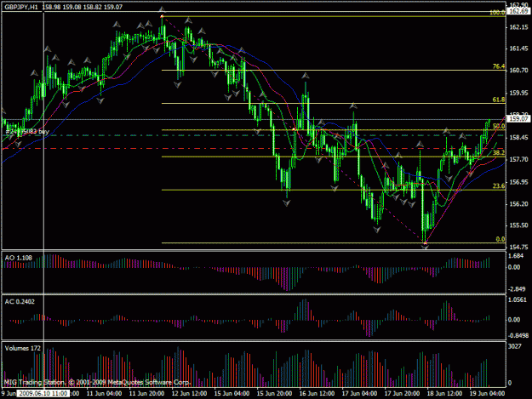Click the 159.95 price scale value
The width and height of the screenshot is (532, 399).
[518, 93]
